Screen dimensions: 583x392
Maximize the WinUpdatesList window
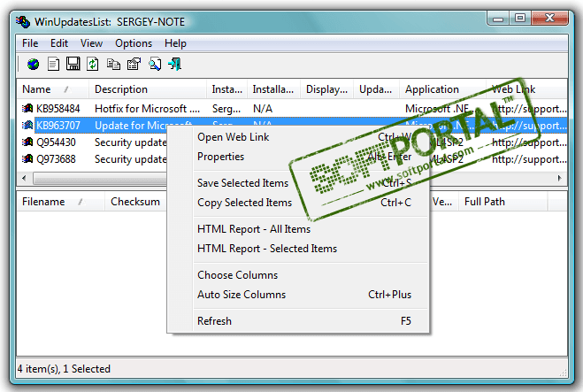520,18
